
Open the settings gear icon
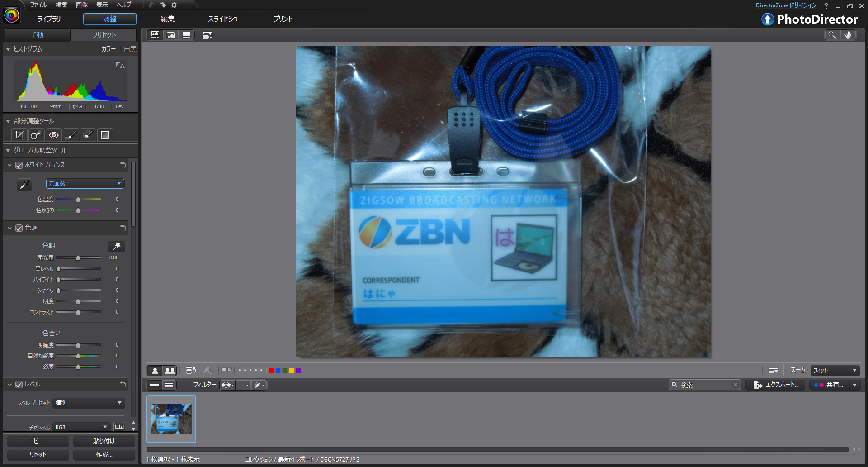click(174, 5)
